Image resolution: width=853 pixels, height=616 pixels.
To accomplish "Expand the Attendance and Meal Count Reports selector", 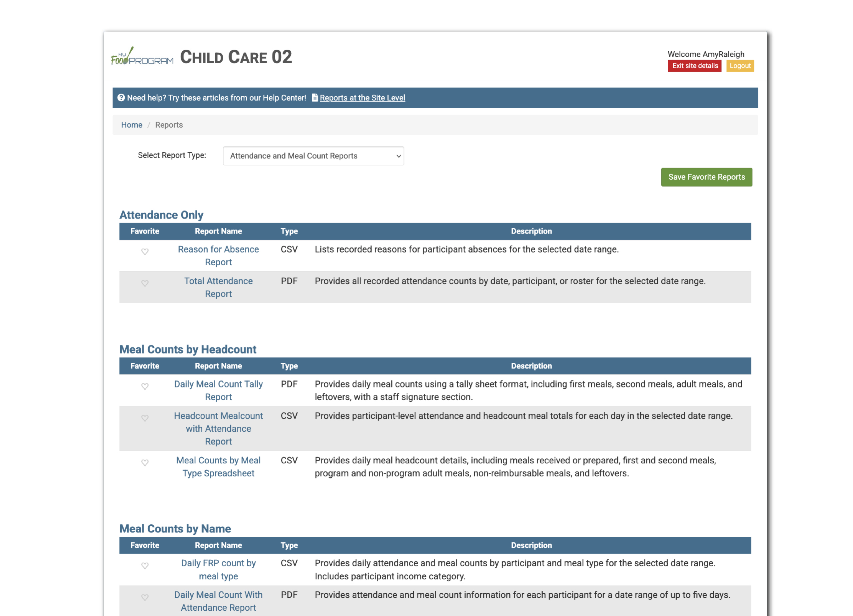I will (x=313, y=156).
